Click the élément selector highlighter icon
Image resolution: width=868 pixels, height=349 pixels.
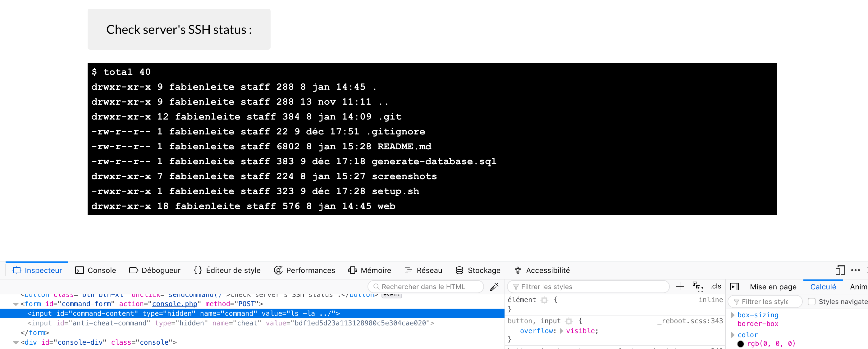click(x=544, y=300)
